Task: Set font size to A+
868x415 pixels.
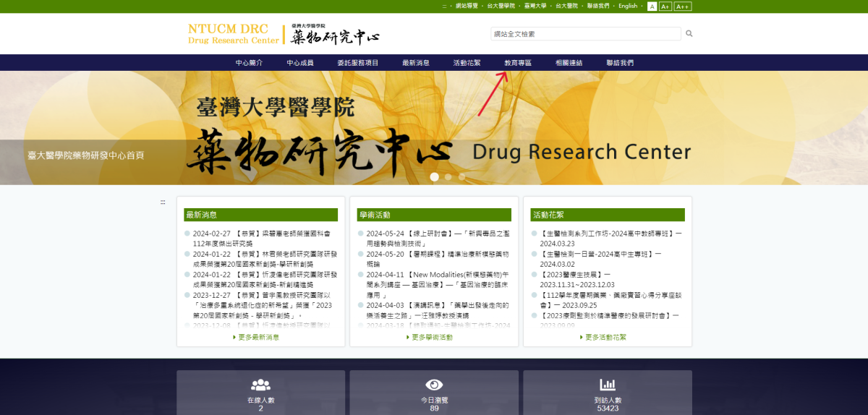Action: point(665,6)
